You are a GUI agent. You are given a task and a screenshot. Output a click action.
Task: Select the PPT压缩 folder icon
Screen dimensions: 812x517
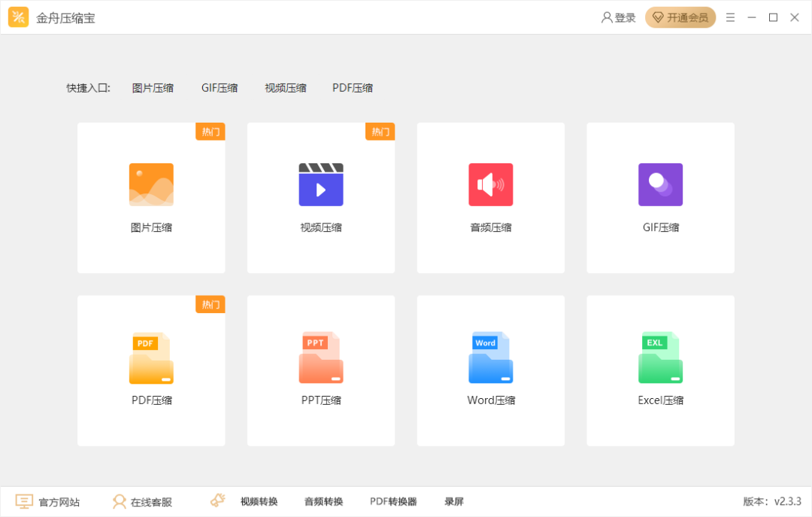[321, 357]
